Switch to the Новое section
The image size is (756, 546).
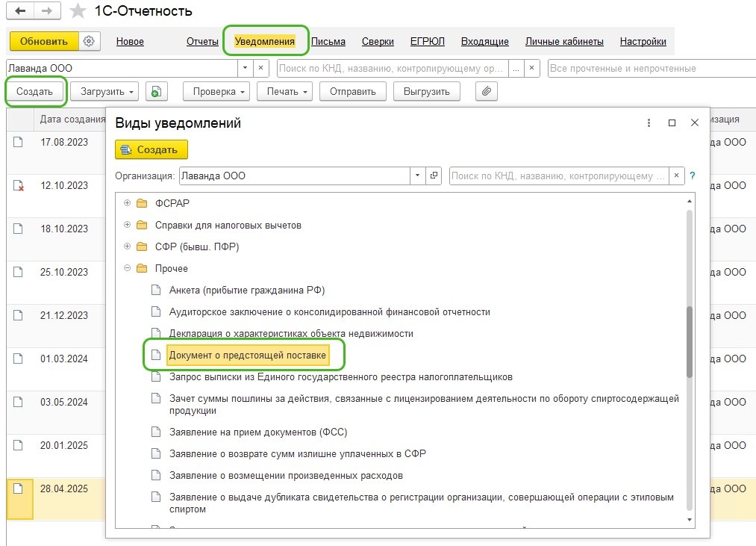point(130,42)
